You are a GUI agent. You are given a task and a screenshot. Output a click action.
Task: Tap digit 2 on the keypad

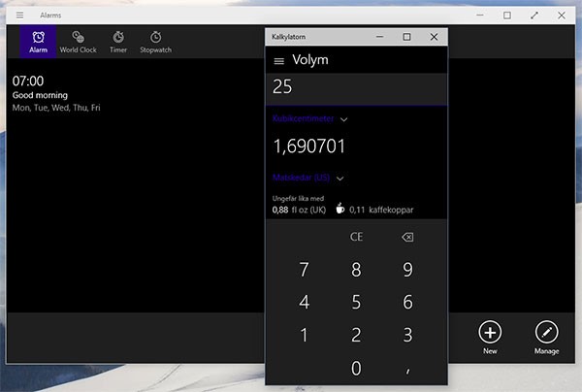click(356, 335)
